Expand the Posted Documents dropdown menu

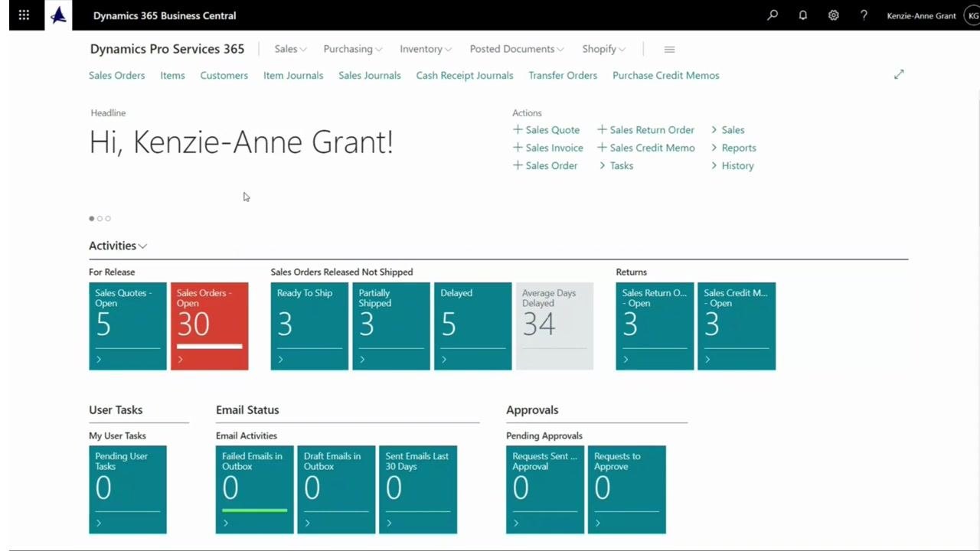[x=517, y=49]
